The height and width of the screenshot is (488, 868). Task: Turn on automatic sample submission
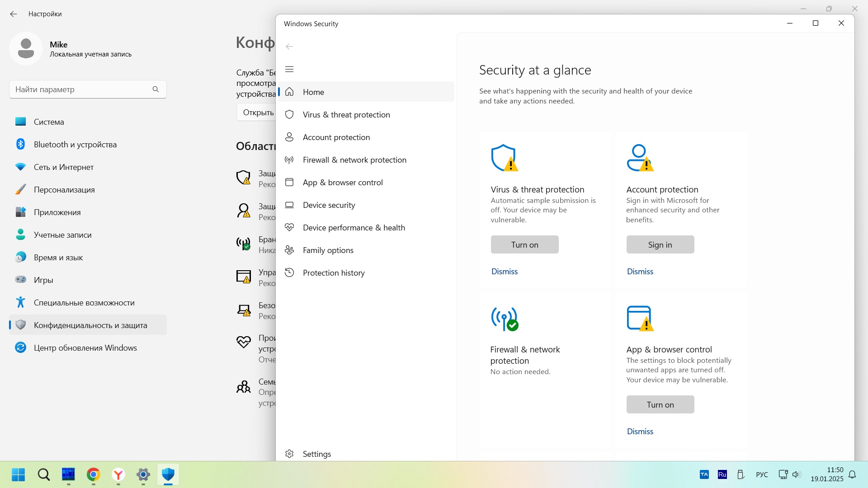coord(524,244)
